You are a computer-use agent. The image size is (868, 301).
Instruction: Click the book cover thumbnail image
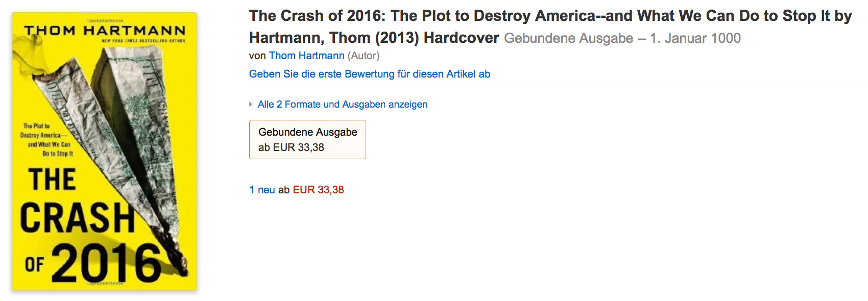pos(104,152)
